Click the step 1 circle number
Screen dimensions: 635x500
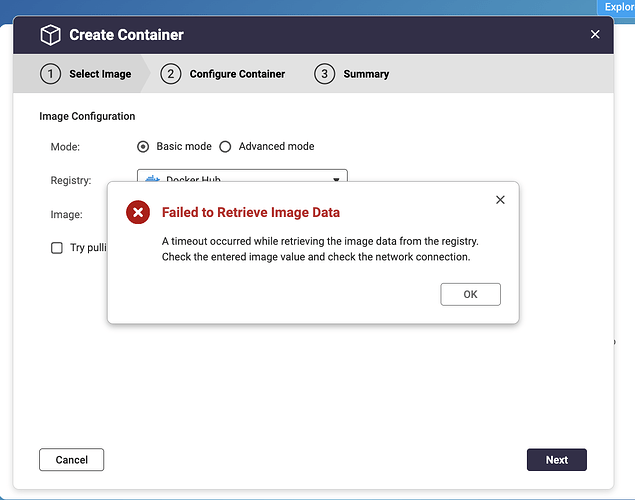click(x=50, y=74)
